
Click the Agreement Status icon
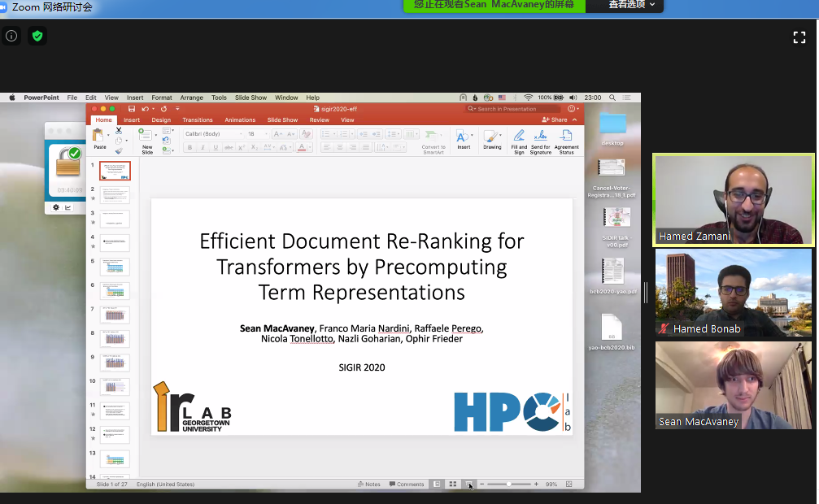click(566, 137)
